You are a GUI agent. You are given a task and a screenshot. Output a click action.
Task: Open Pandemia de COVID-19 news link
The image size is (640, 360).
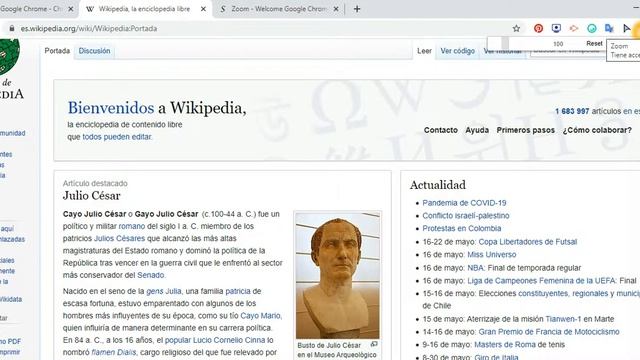tap(464, 203)
